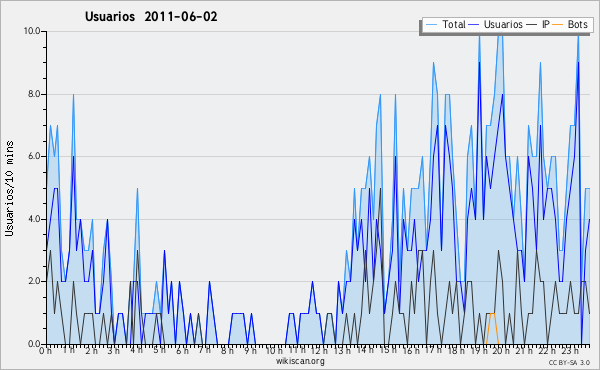
Task: Click the x-axis label '3 h'
Action: click(114, 351)
